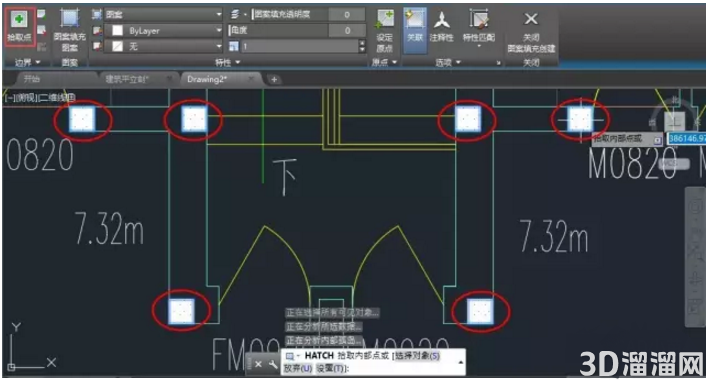Click the select boundary objects icon
This screenshot has width=708, height=380.
tap(41, 14)
